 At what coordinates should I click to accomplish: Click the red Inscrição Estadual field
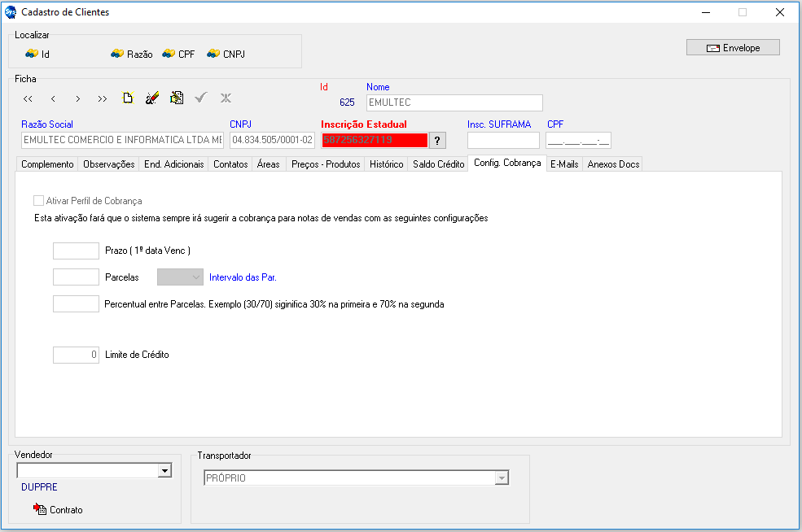[374, 140]
